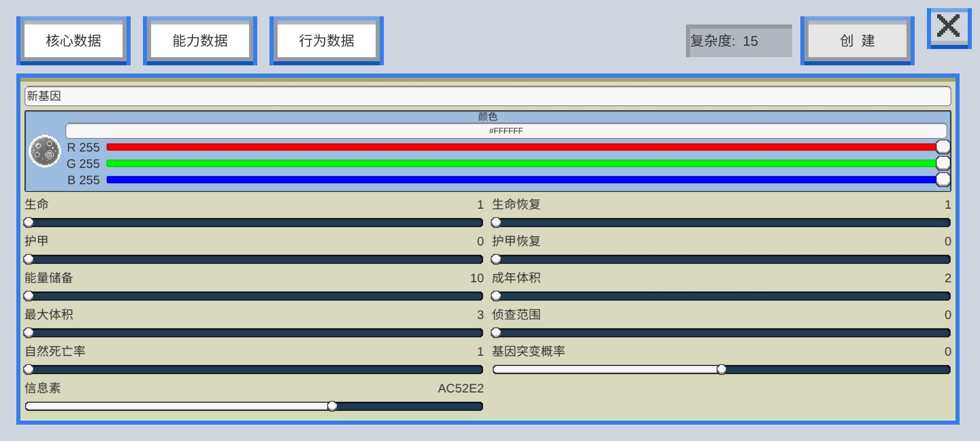Click the 侦查范围 slider handle
Image resolution: width=980 pixels, height=441 pixels.
point(496,333)
